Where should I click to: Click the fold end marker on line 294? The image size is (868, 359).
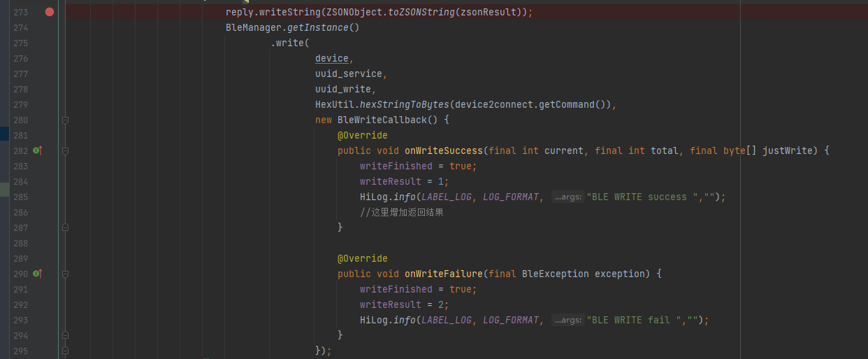pos(65,335)
